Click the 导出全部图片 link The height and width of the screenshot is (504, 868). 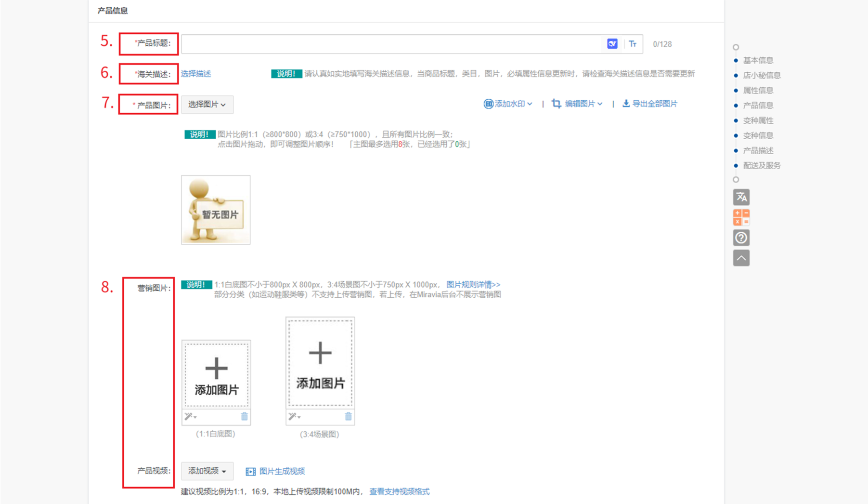click(655, 104)
